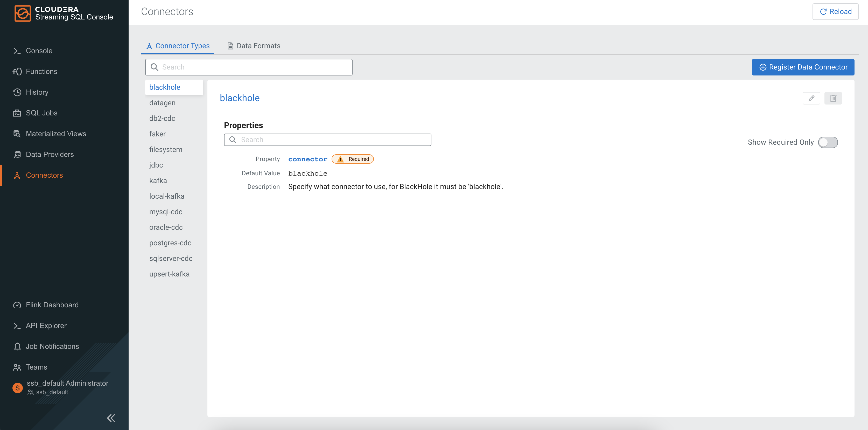Select the db2-cdc connector

pos(174,118)
